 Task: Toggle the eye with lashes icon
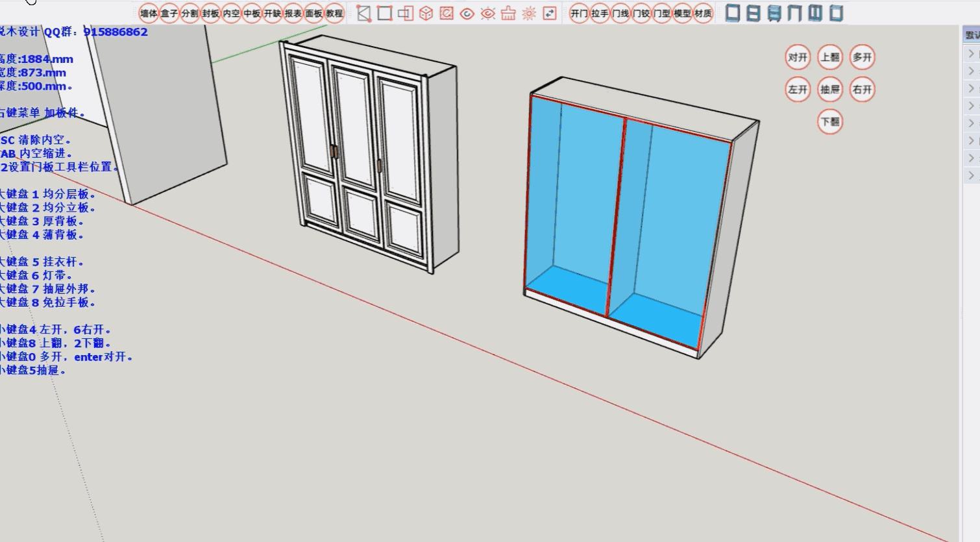pyautogui.click(x=488, y=13)
